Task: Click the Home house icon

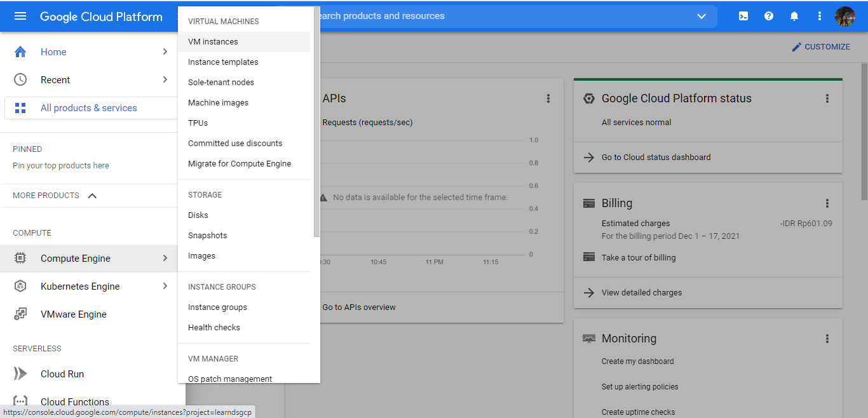Action: (20, 52)
